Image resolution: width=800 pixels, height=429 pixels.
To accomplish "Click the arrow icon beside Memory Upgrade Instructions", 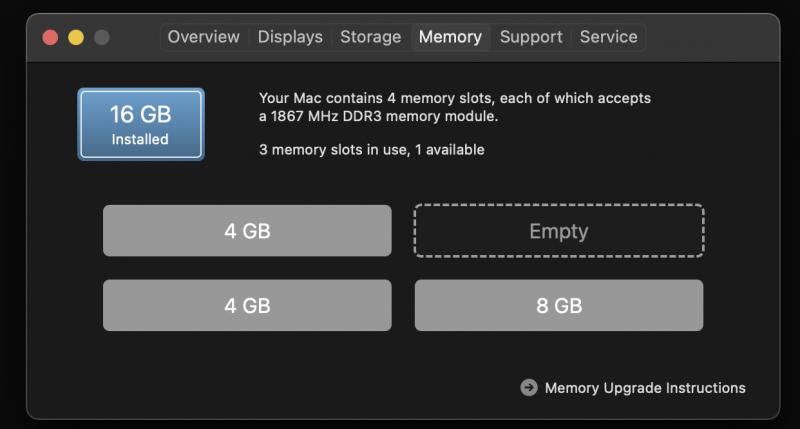I will 529,388.
